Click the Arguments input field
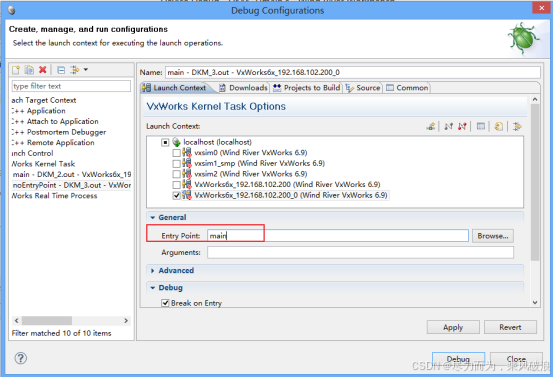The height and width of the screenshot is (377, 554). pyautogui.click(x=360, y=252)
